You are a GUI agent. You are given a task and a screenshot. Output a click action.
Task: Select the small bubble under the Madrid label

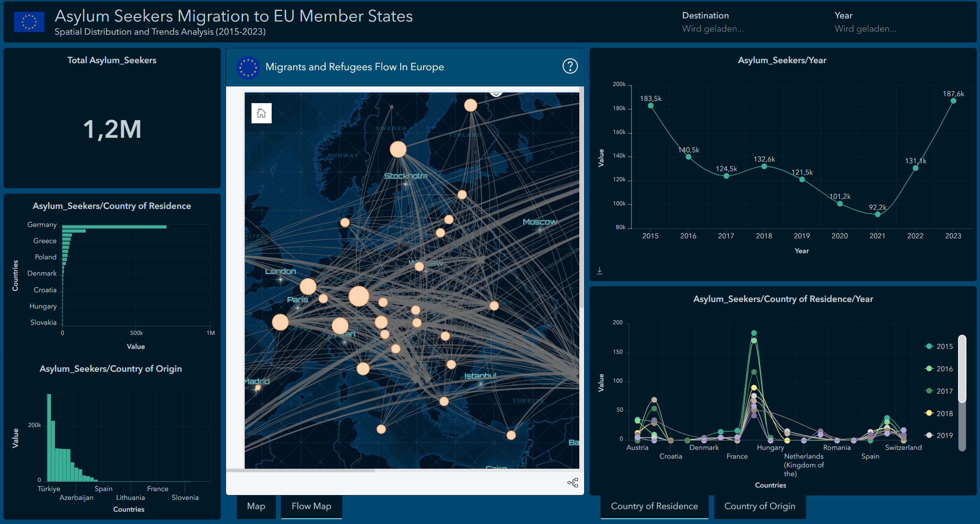pos(258,388)
